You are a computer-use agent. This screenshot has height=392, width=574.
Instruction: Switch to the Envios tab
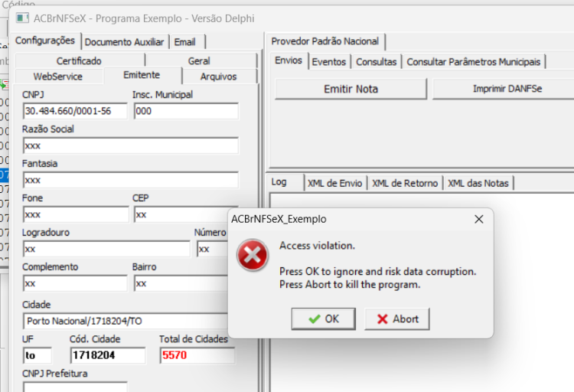[x=289, y=60]
